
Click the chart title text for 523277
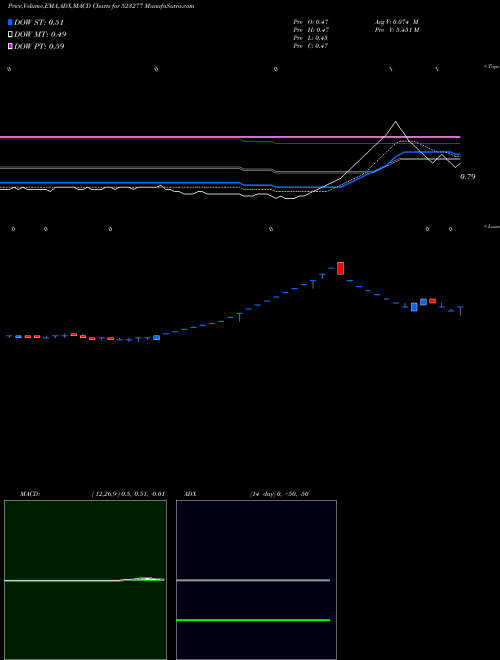click(x=101, y=6)
